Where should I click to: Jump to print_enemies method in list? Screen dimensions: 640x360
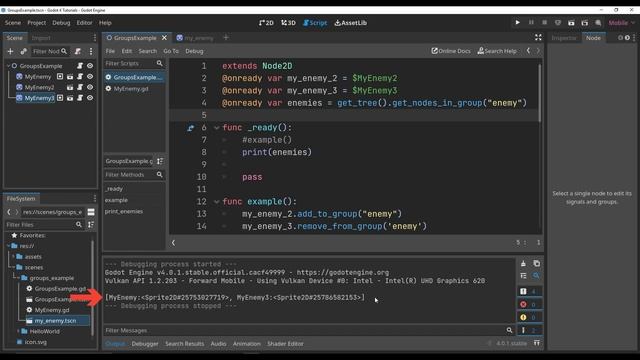pos(124,211)
